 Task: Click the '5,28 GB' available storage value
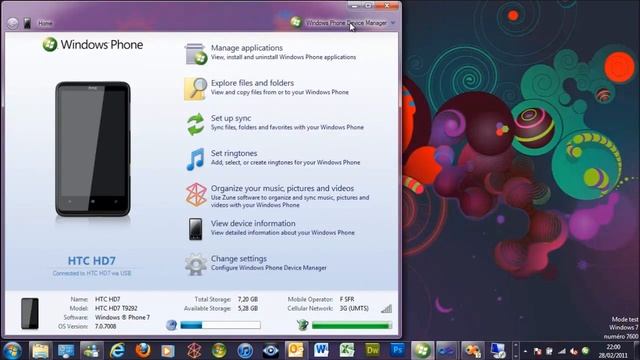(248, 308)
